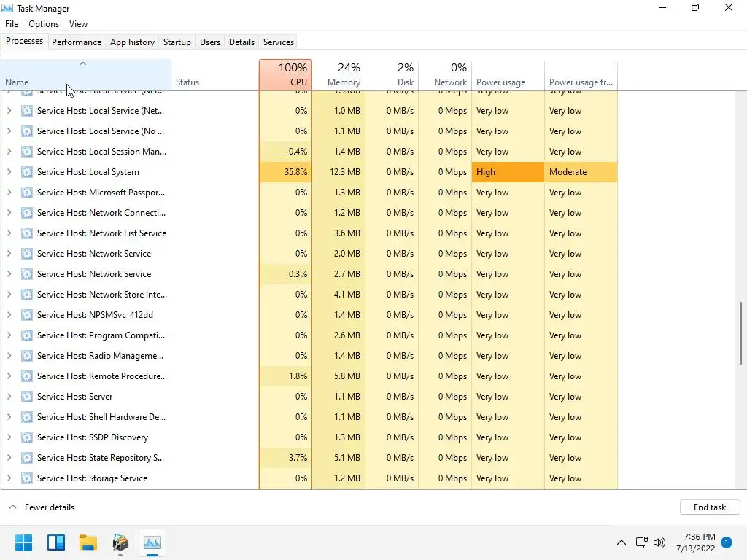
Task: Open the notification badge in taskbar
Action: click(x=727, y=542)
